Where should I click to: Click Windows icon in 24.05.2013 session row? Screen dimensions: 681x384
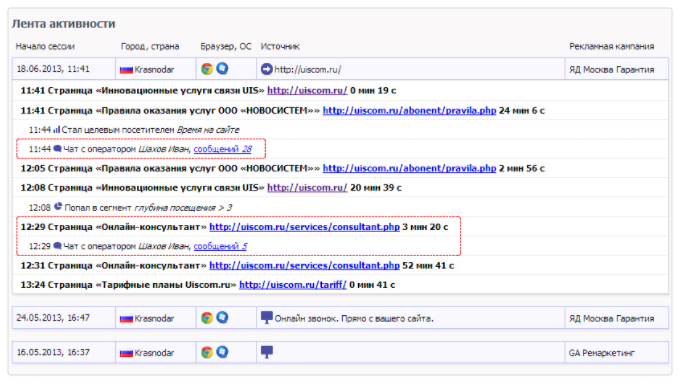pyautogui.click(x=222, y=318)
